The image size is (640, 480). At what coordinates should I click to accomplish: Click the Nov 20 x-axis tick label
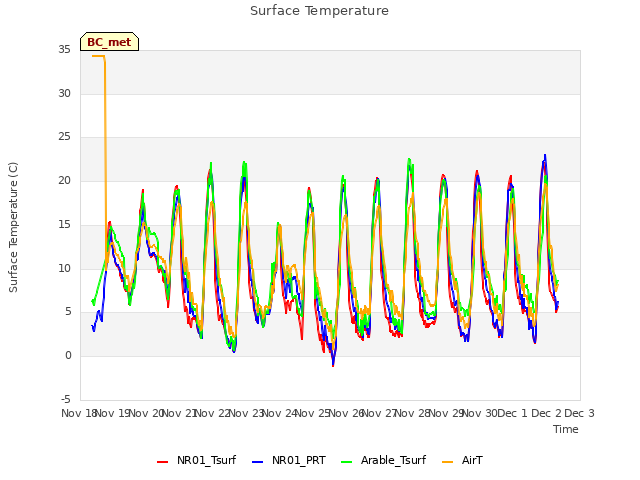tap(146, 413)
